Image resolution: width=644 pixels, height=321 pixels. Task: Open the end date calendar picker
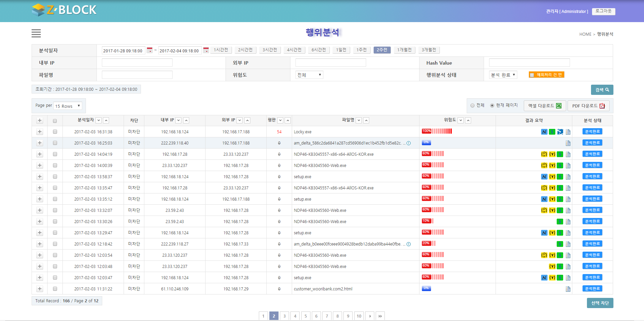pos(206,50)
